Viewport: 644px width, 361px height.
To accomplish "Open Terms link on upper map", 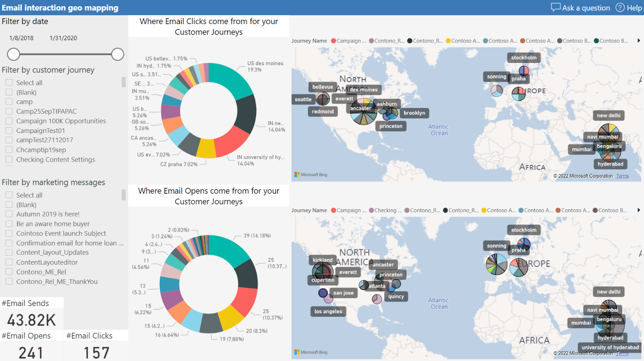I will [623, 176].
